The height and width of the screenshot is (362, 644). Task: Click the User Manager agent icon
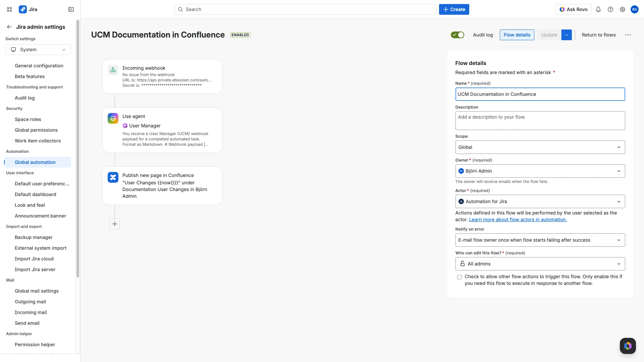125,126
